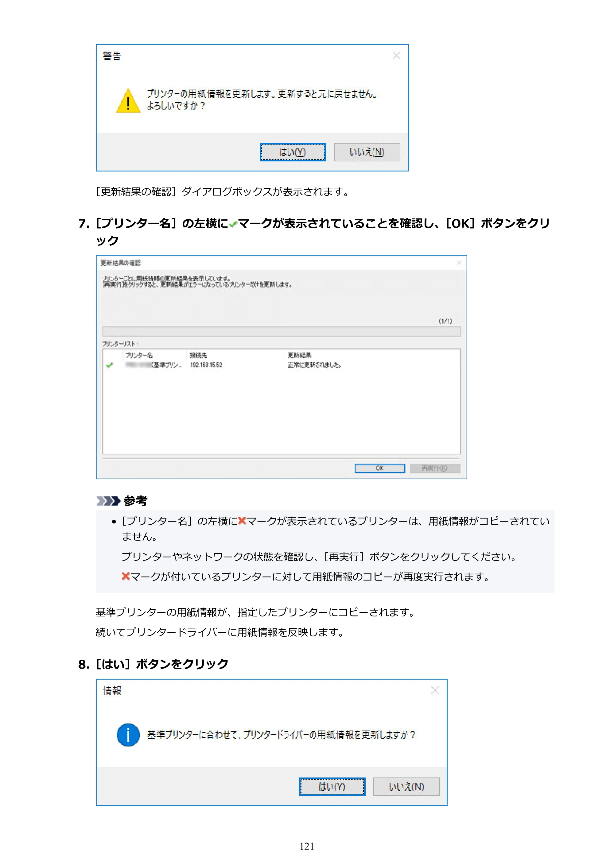Click the プリンターリスト label
The height and width of the screenshot is (868, 614).
tap(120, 344)
